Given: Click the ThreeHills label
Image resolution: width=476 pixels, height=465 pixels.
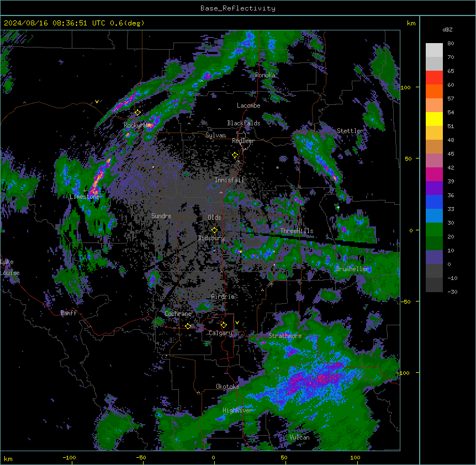Looking at the screenshot, I should pyautogui.click(x=297, y=231).
